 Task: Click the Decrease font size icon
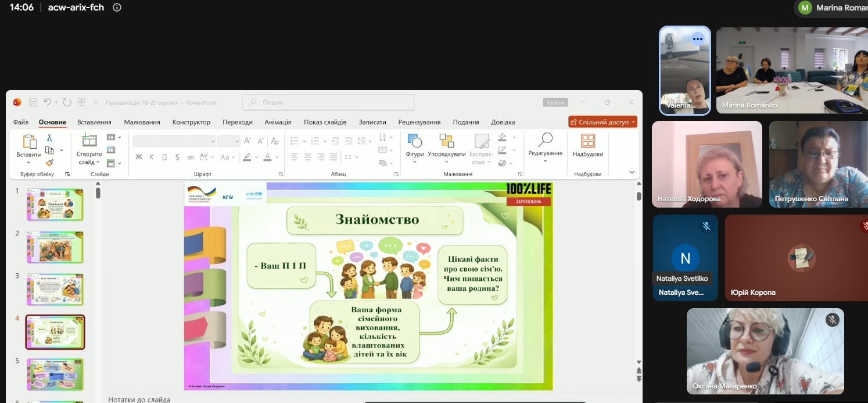260,141
